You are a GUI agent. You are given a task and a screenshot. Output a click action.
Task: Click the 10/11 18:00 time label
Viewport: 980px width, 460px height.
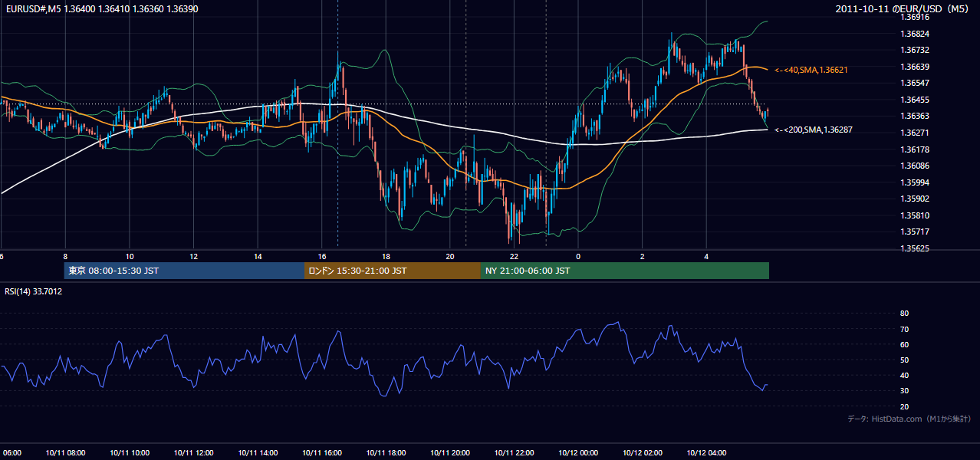coord(386,453)
